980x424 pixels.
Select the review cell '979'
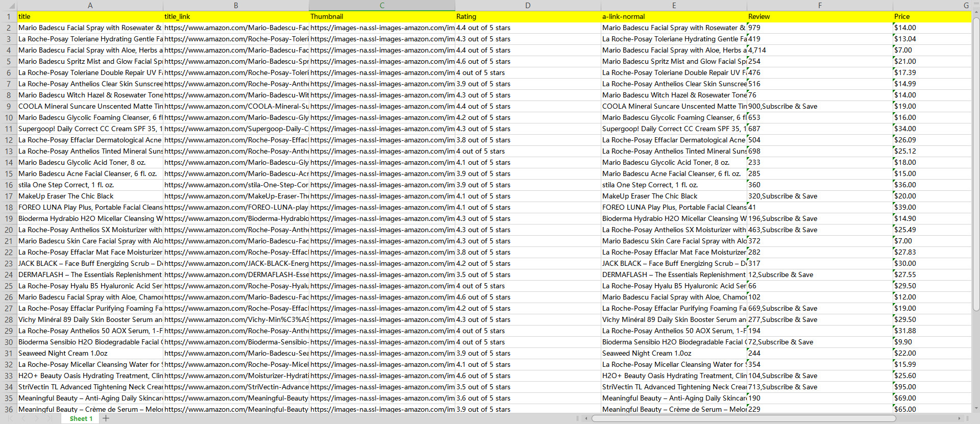tap(820, 28)
